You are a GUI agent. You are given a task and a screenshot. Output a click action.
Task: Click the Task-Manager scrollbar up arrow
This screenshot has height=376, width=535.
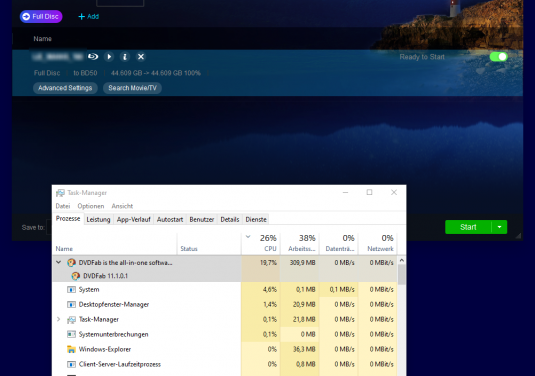coord(402,260)
